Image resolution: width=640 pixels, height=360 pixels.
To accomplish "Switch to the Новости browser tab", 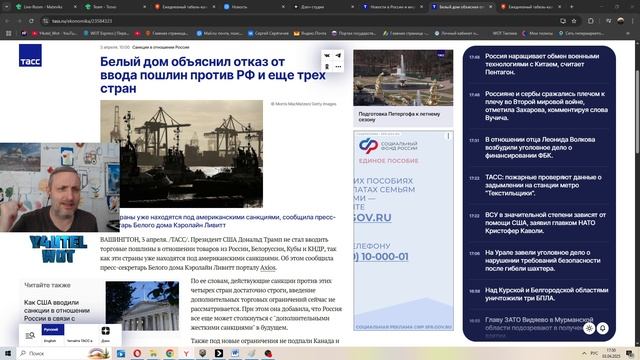I will 253,7.
